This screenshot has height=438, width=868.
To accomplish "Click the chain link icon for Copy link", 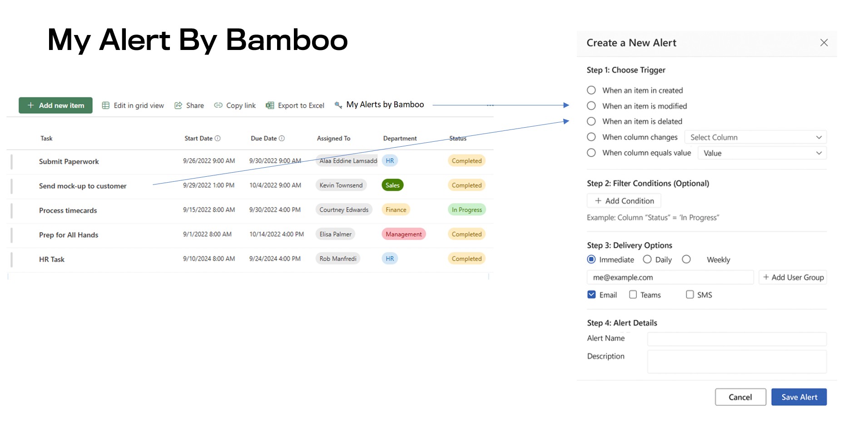I will pos(218,105).
